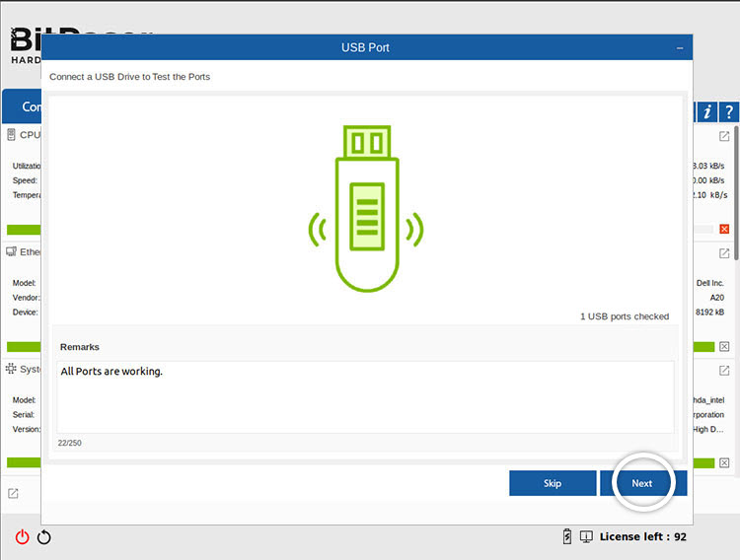This screenshot has height=560, width=740.
Task: Click the red power shutdown icon
Action: click(x=22, y=537)
